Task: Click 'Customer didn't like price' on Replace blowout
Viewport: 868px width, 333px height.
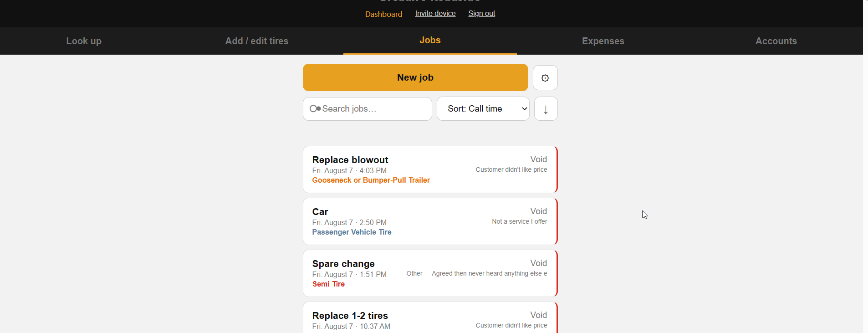Action: coord(511,170)
